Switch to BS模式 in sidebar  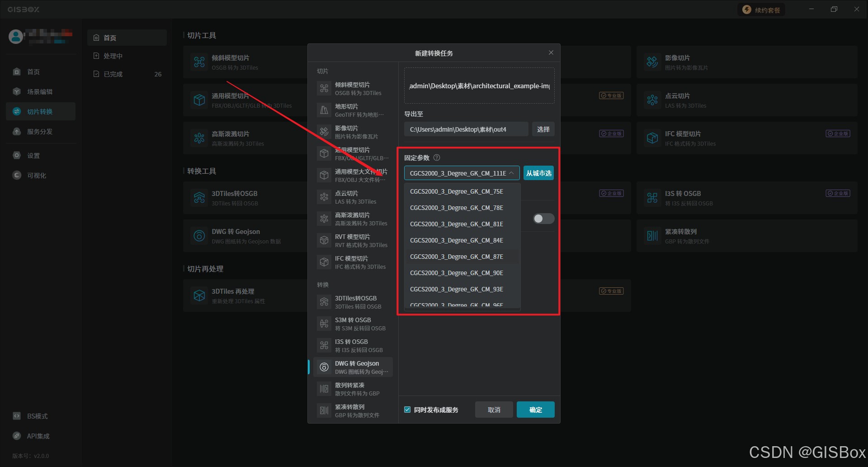click(41, 416)
